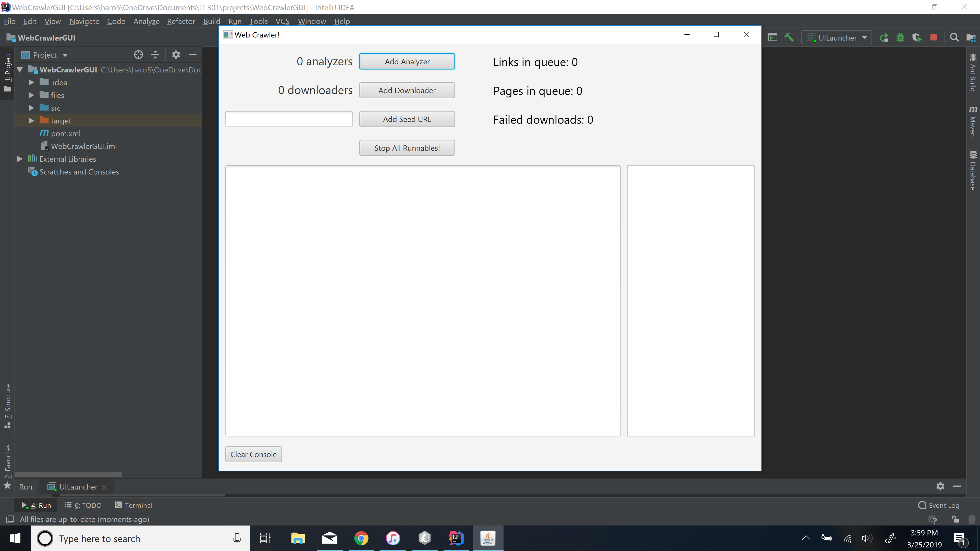This screenshot has width=980, height=551.
Task: Click the Clear Console button
Action: point(253,454)
